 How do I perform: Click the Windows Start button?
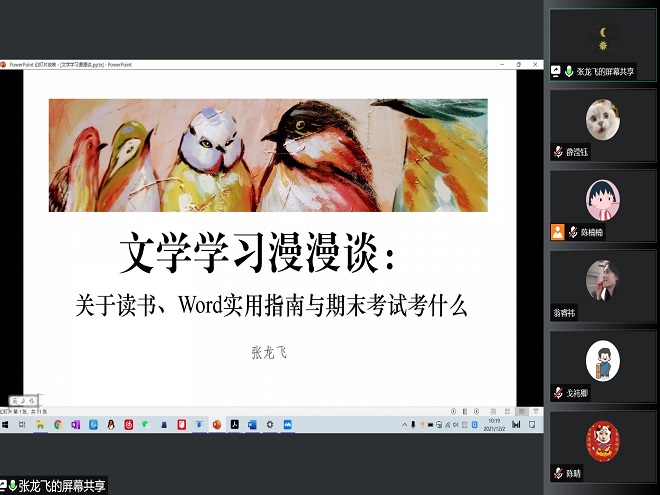point(5,425)
